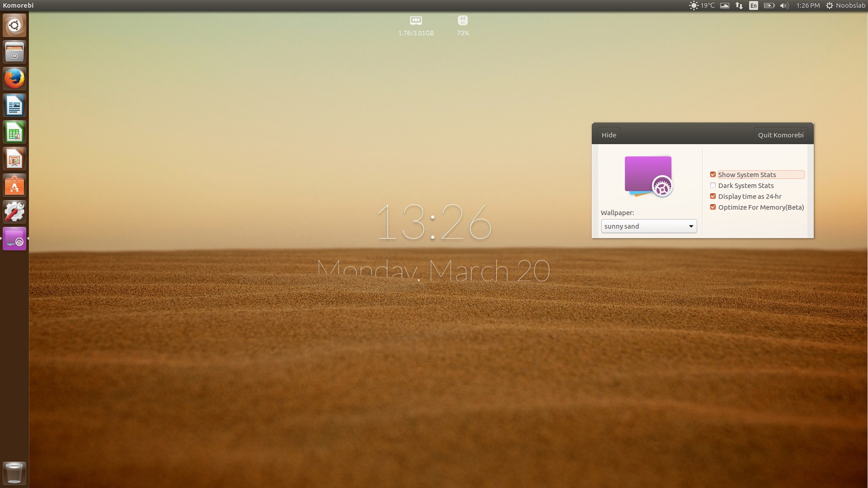This screenshot has height=488, width=868.
Task: Uncheck the Show System Stats checkbox
Action: coord(713,175)
